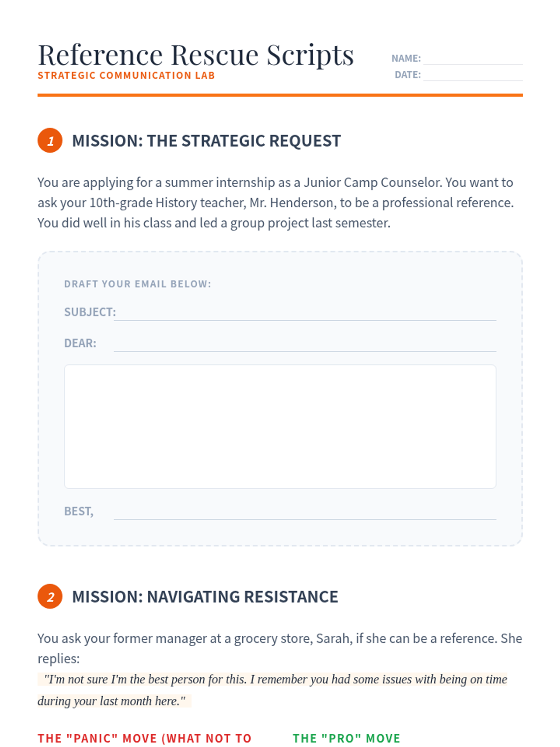Click the blank DATE line

pos(472,75)
